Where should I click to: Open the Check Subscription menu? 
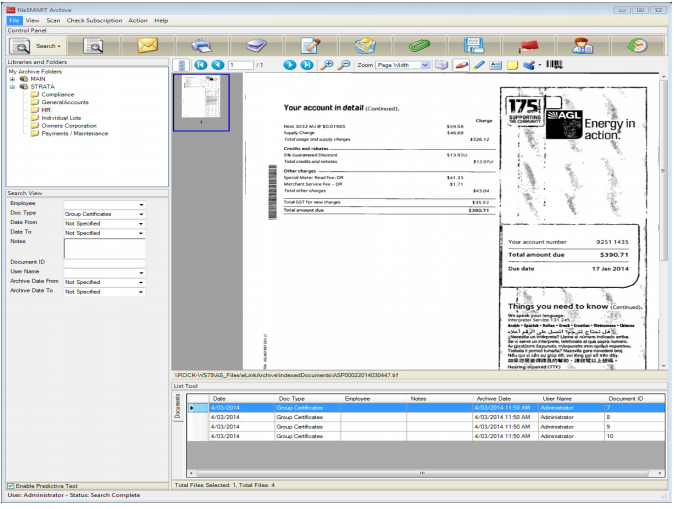(x=95, y=20)
